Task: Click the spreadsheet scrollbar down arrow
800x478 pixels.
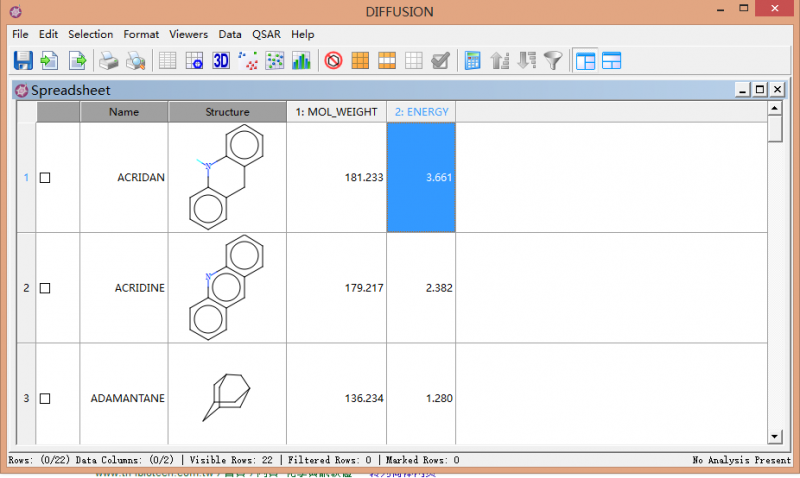Action: click(x=774, y=437)
